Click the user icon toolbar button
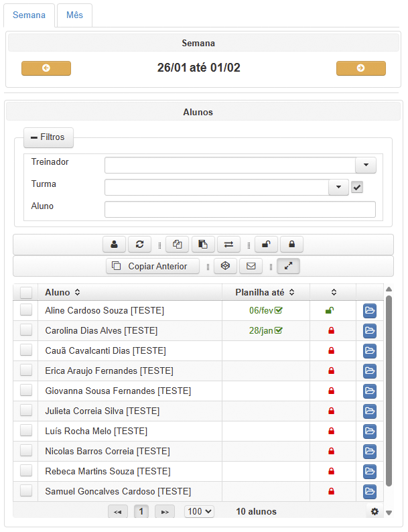Viewport: 408px width, 532px height. coord(114,245)
